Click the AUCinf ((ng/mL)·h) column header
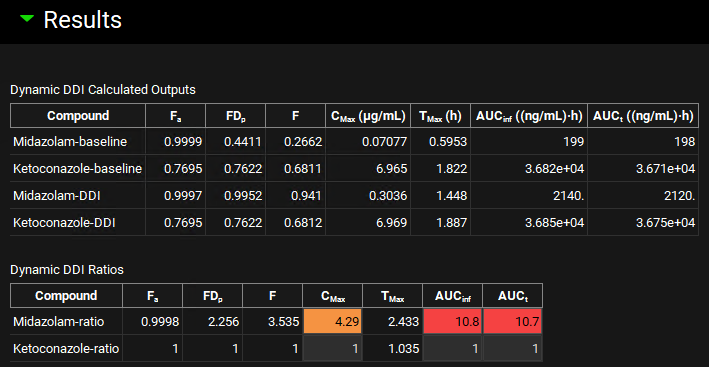The width and height of the screenshot is (709, 367). pos(529,116)
